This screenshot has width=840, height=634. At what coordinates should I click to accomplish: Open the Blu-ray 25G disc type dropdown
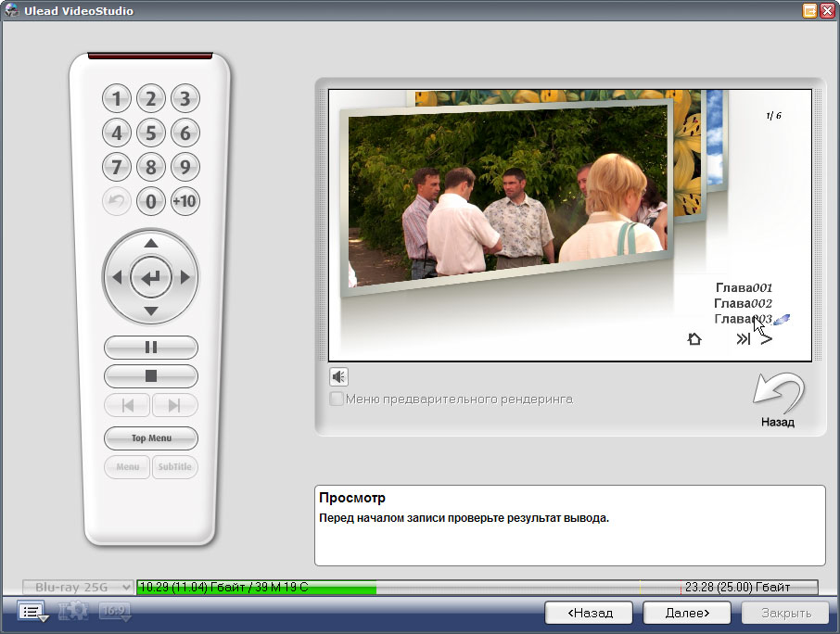(x=78, y=588)
